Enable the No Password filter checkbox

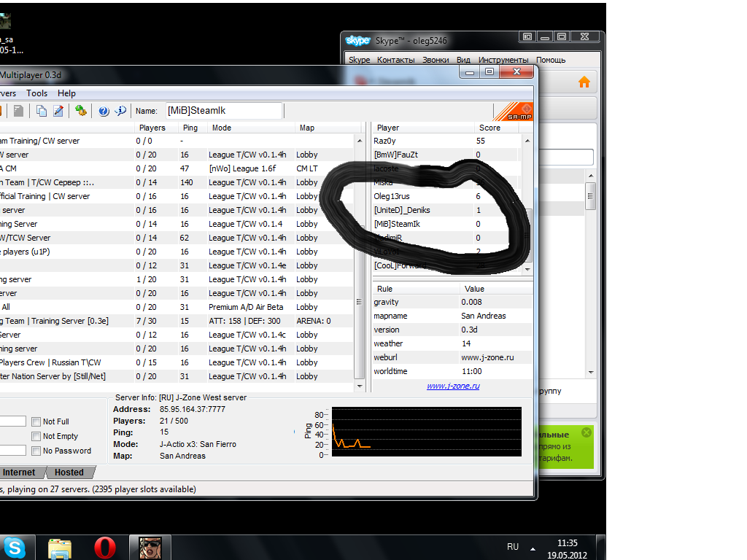click(x=36, y=451)
